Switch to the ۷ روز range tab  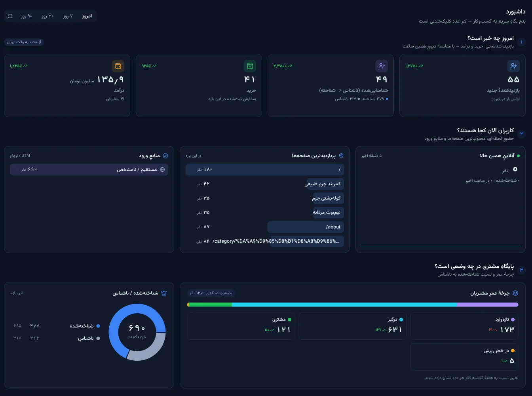click(x=68, y=16)
